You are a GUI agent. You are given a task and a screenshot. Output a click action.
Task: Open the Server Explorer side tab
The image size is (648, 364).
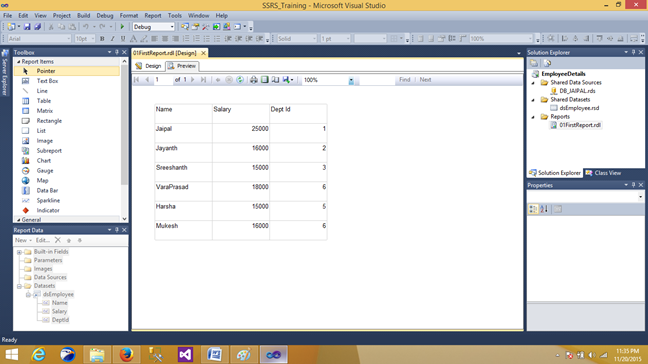[5, 72]
